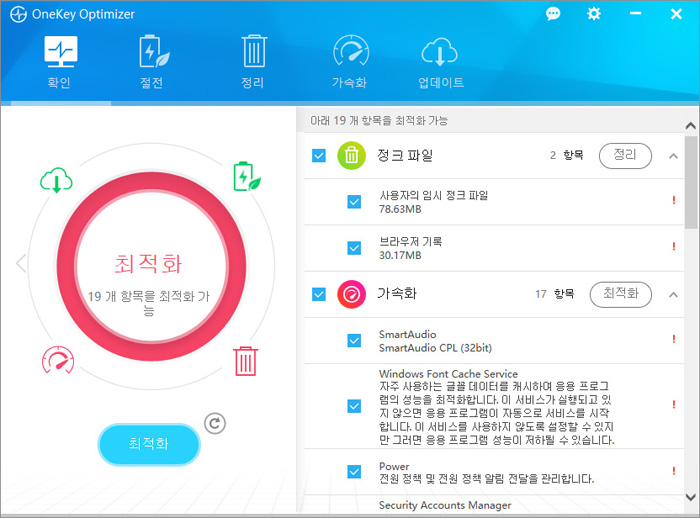
Task: Minimize the OneKey Optimizer window
Action: click(635, 14)
